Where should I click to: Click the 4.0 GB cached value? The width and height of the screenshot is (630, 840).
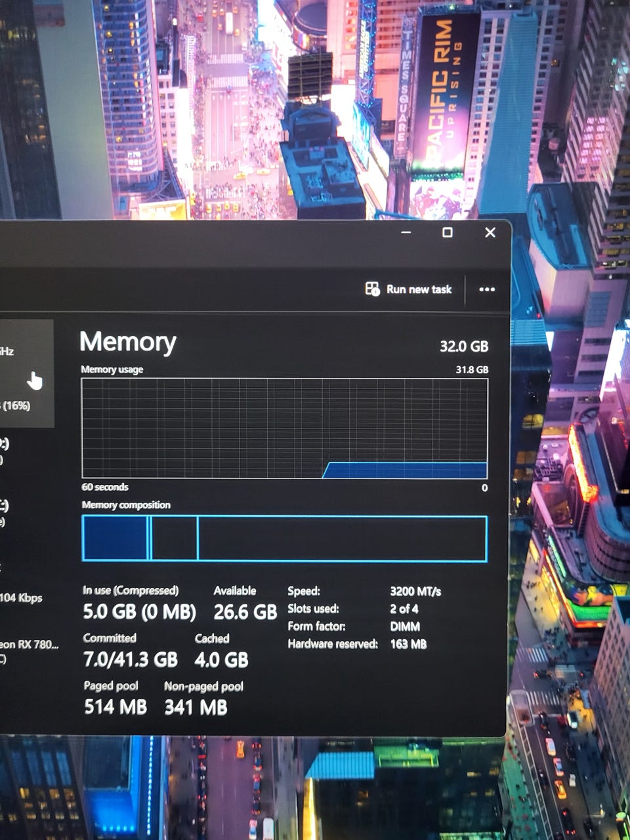point(221,660)
